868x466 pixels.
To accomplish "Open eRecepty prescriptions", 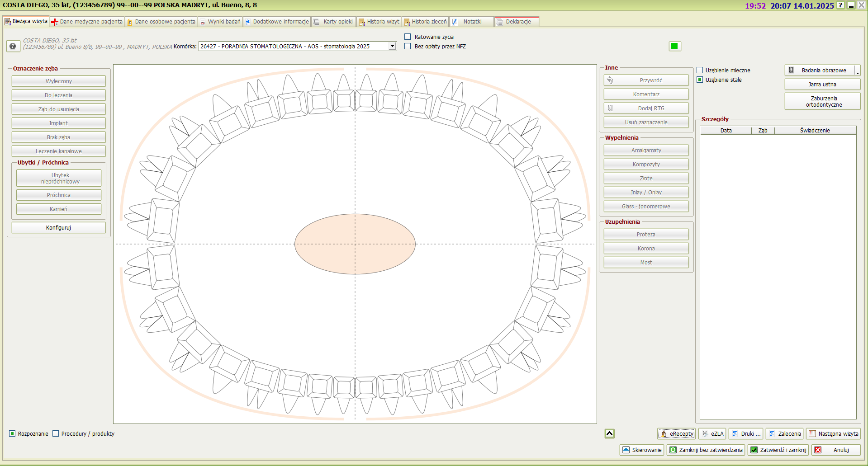I will point(676,433).
